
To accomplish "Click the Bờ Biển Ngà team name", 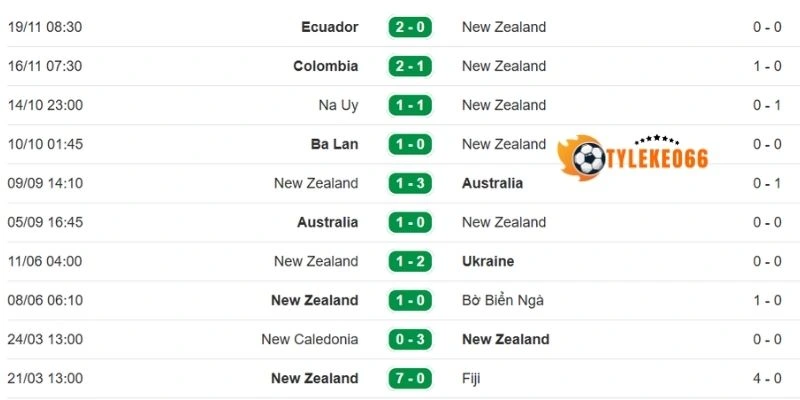I will point(503,300).
